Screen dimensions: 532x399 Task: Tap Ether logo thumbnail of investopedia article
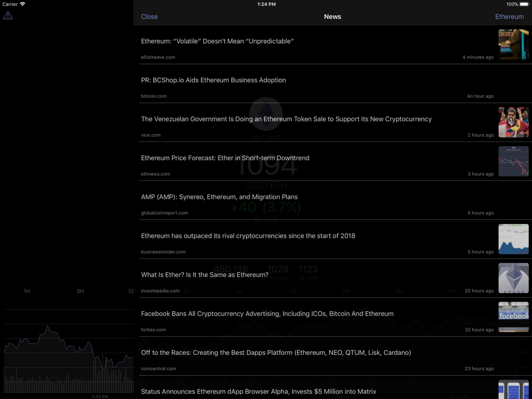[513, 278]
